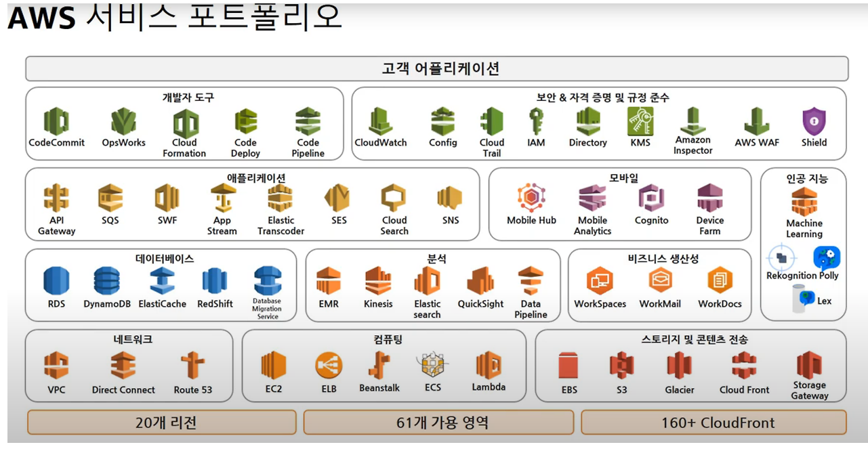
Task: Select the Storage Gateway icon
Action: 810,365
